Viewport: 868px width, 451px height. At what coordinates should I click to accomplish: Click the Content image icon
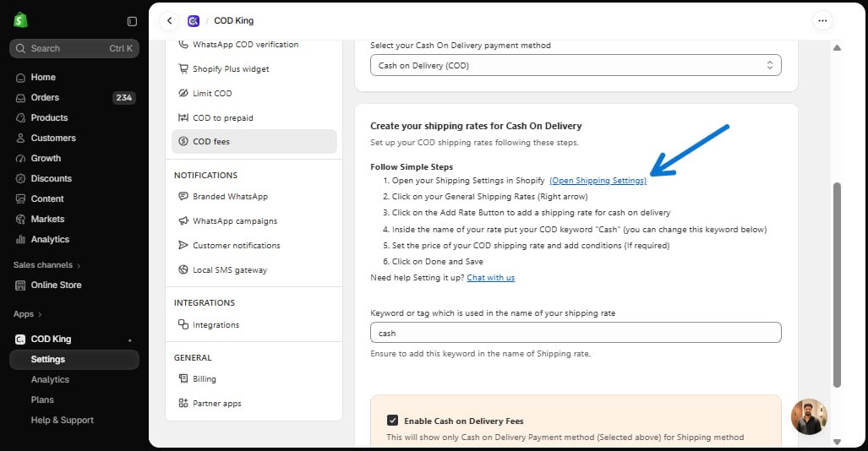point(20,198)
